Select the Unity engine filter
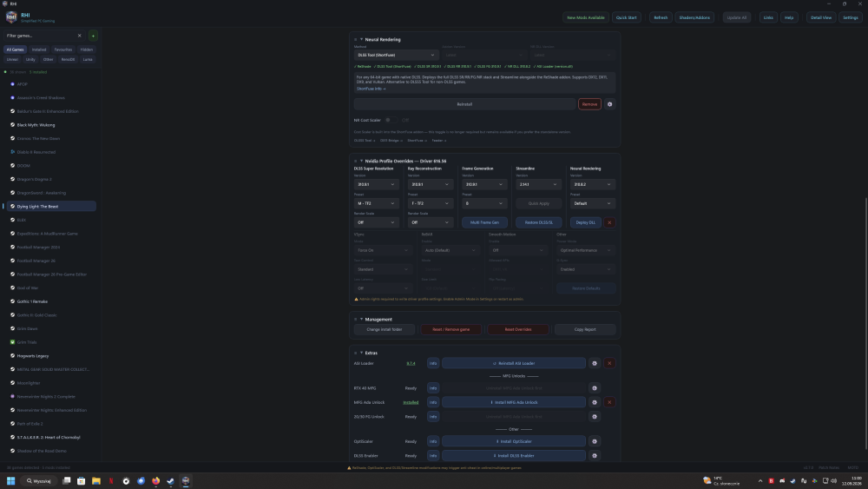 pyautogui.click(x=30, y=59)
